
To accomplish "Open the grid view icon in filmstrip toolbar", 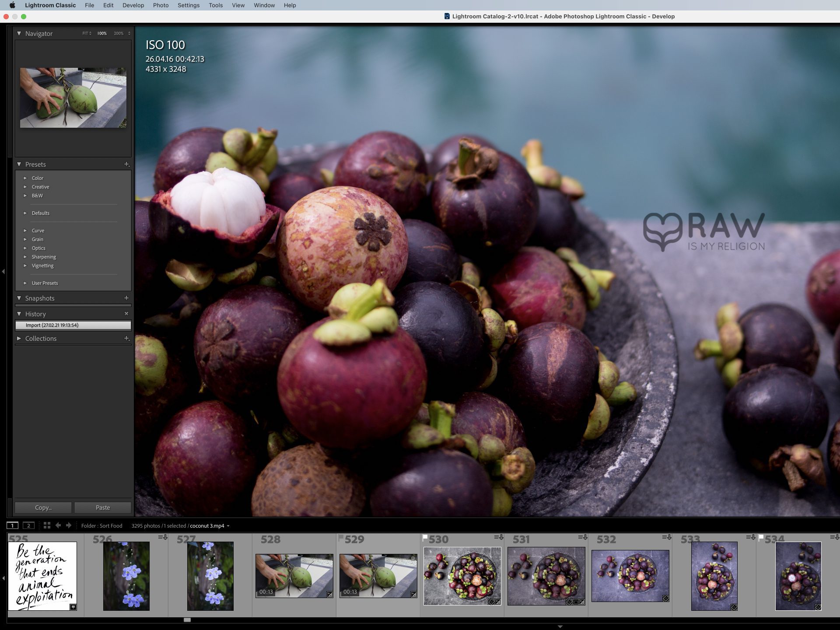I will [x=47, y=525].
